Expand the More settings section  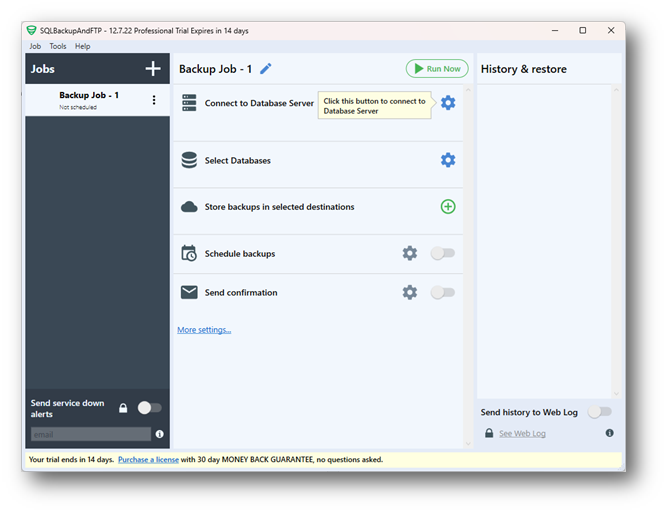click(204, 330)
